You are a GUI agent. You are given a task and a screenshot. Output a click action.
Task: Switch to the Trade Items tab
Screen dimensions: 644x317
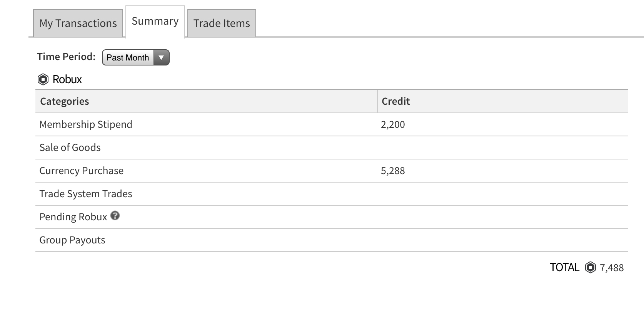pos(222,23)
